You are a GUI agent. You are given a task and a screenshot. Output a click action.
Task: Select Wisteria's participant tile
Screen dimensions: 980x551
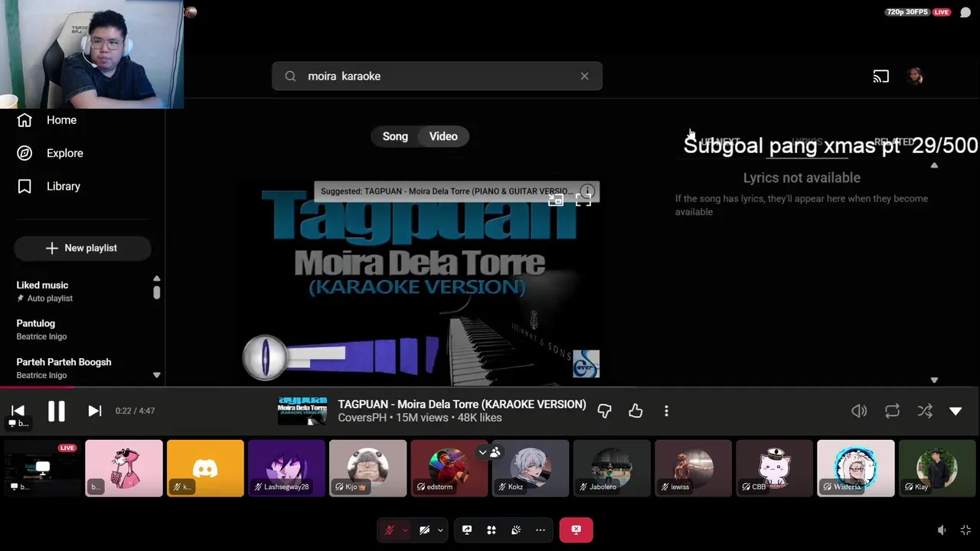(856, 468)
